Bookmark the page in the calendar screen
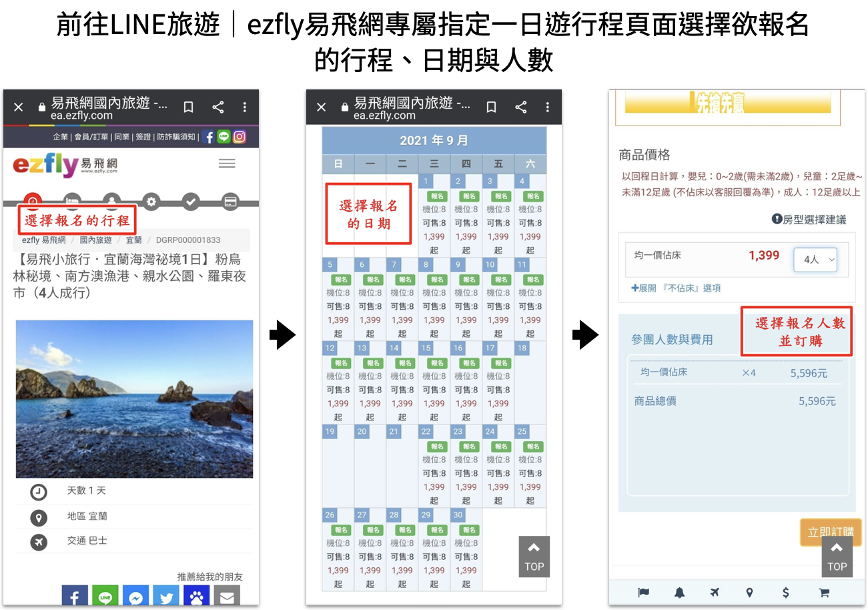Viewport: 868px width, 610px height. [492, 107]
